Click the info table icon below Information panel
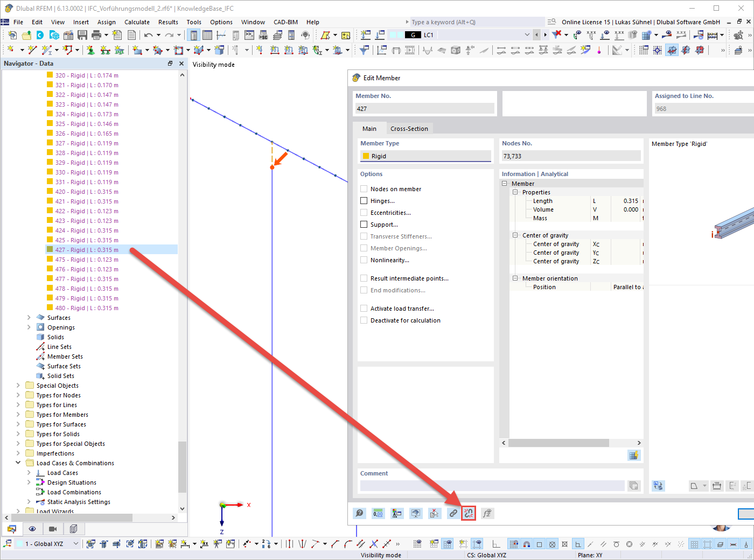 pos(634,456)
